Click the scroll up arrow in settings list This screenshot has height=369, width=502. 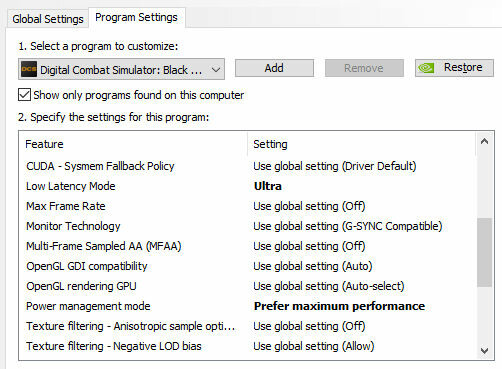(x=484, y=141)
